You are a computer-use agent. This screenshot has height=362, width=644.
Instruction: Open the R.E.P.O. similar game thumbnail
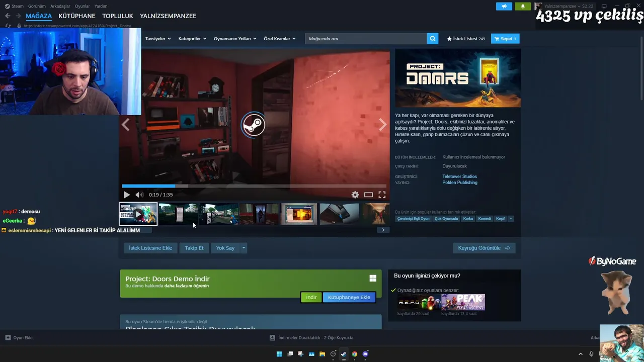click(x=419, y=302)
